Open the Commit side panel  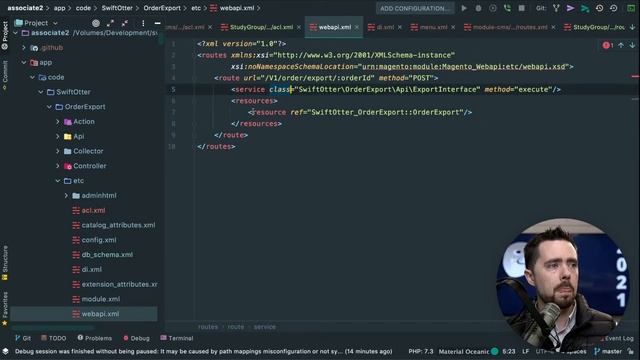5,75
